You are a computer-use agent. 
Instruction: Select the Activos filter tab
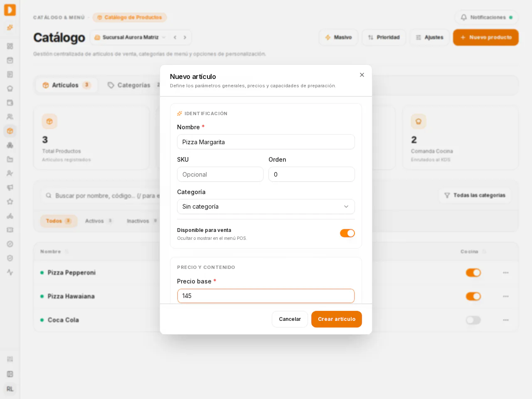click(x=99, y=221)
